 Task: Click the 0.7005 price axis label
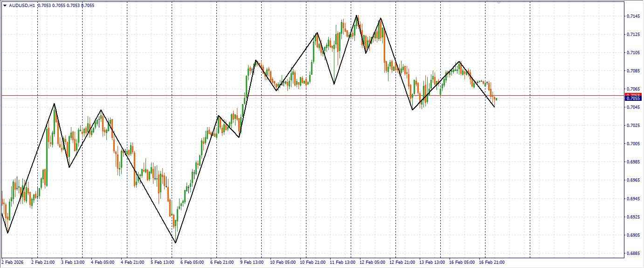coord(633,144)
